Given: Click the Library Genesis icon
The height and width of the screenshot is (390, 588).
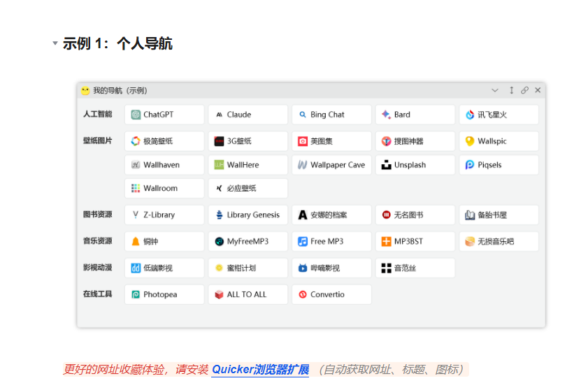Looking at the screenshot, I should pyautogui.click(x=219, y=215).
